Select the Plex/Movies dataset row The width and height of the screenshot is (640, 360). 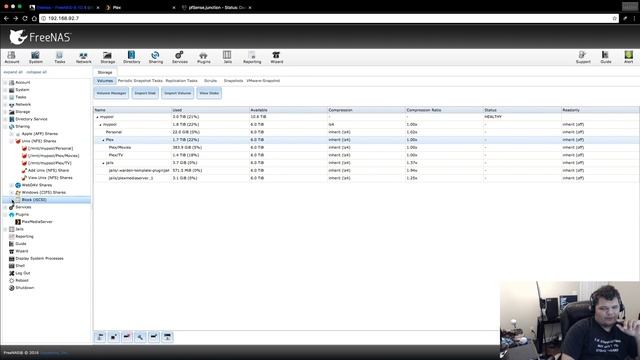point(366,147)
